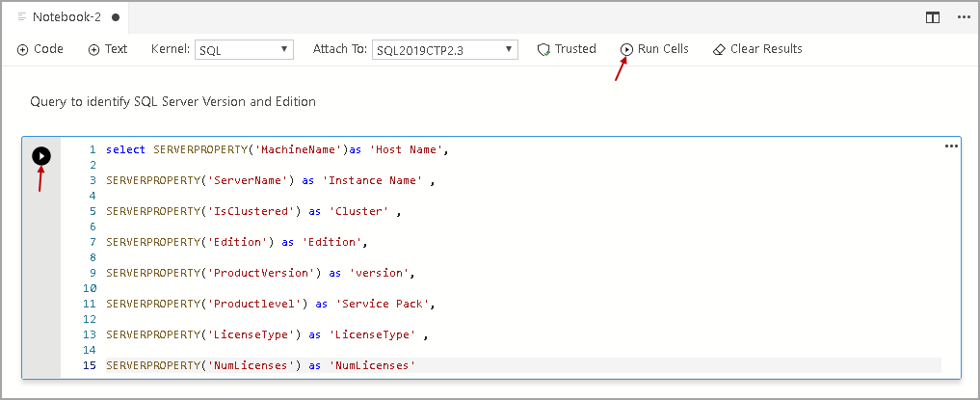Add a new Code cell
The width and height of the screenshot is (980, 400).
click(x=41, y=49)
